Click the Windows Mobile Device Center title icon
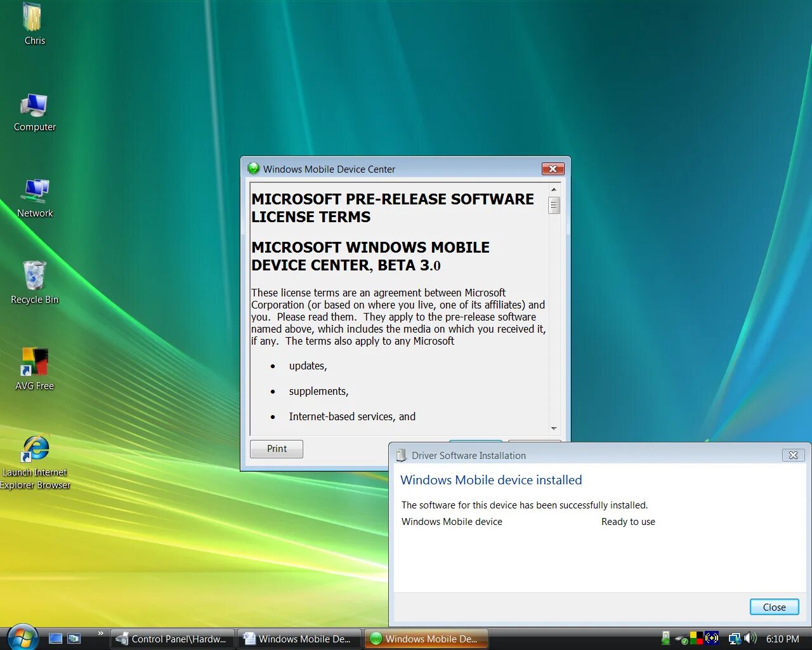The image size is (812, 650). point(254,168)
